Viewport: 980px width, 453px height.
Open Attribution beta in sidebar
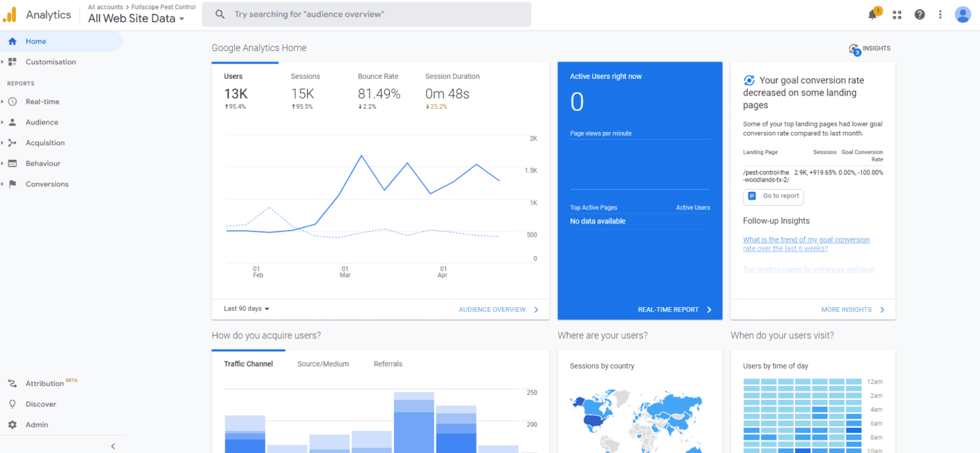(x=45, y=383)
